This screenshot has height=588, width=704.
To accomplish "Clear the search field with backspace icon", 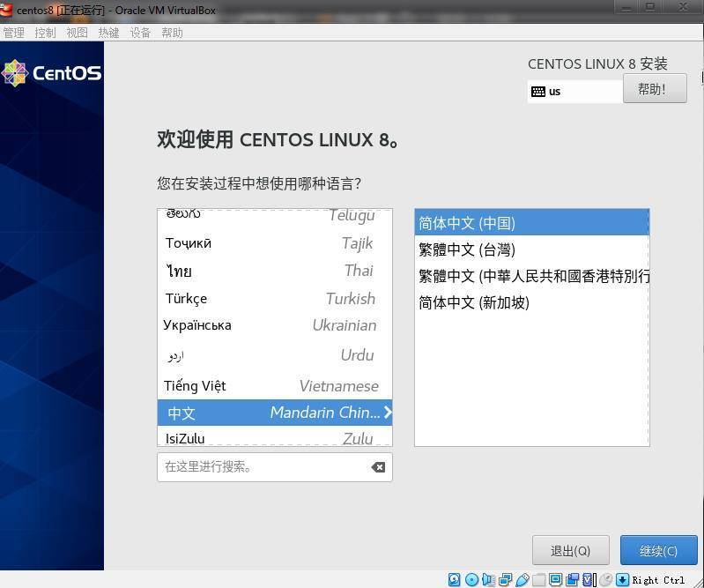I will coord(378,467).
